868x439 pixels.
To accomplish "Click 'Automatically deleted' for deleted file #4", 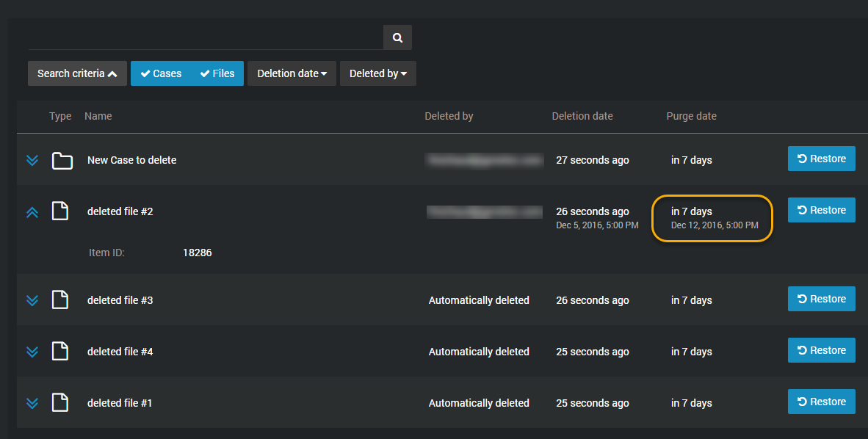I will click(x=479, y=352).
